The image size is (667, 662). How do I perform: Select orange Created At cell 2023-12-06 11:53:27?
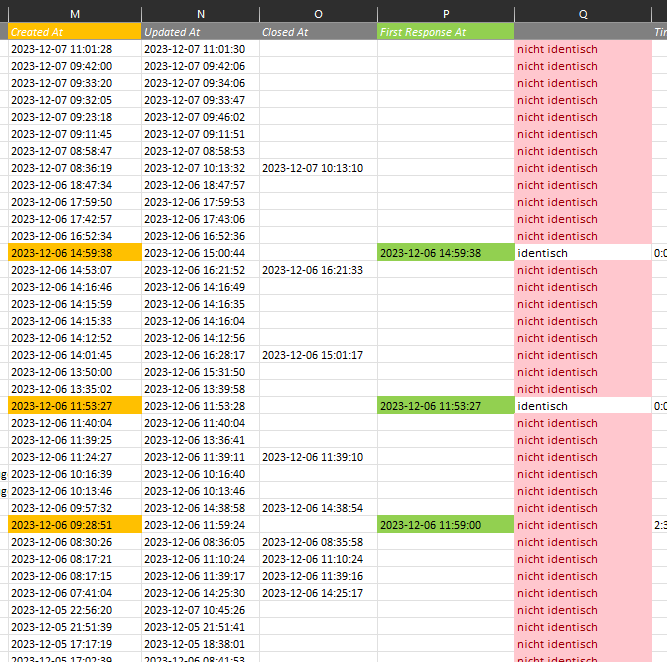[75, 406]
